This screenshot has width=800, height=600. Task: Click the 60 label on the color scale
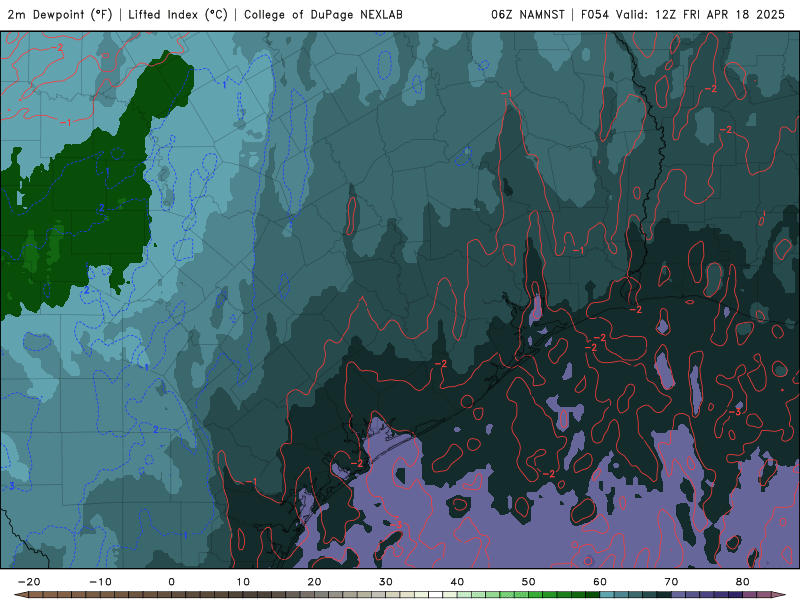[x=600, y=582]
